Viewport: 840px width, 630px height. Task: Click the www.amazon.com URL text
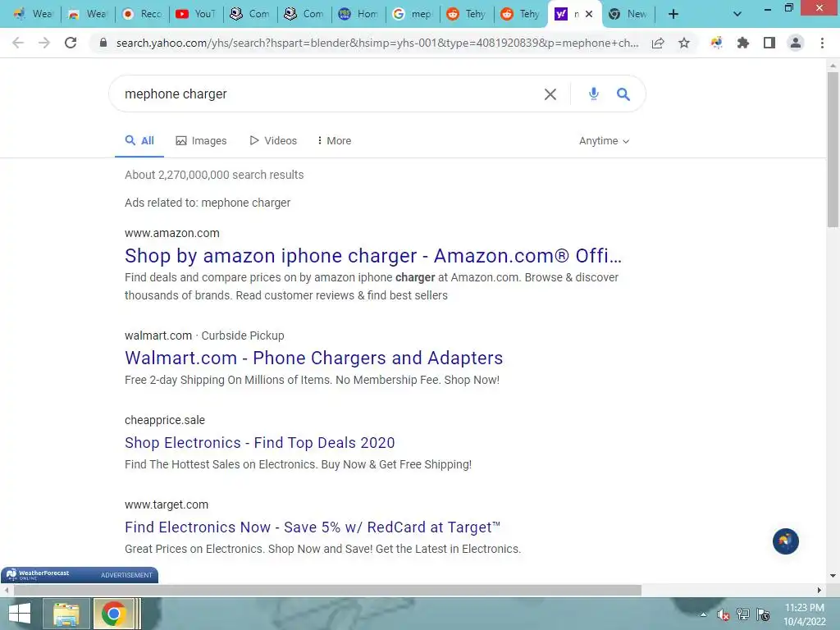172,233
